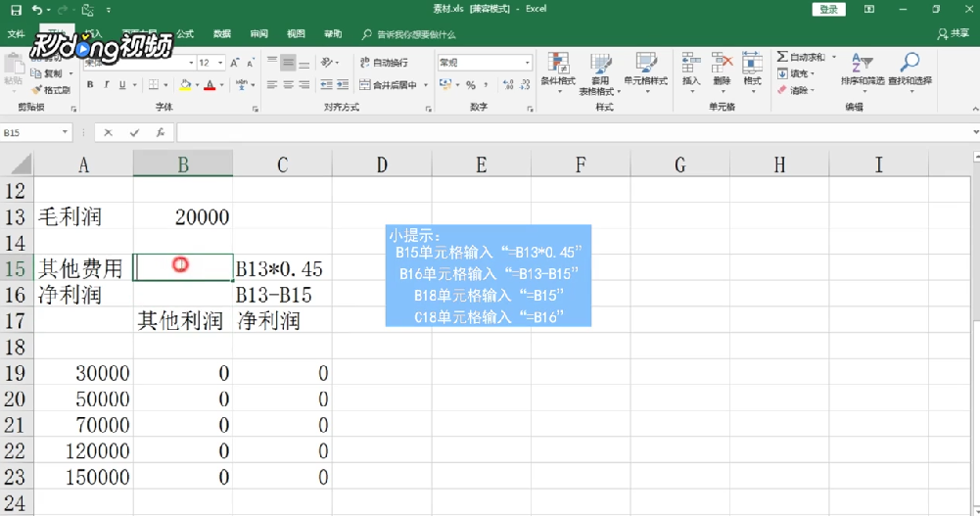980x516 pixels.
Task: Confirm the formula entry with check mark
Action: tap(134, 132)
